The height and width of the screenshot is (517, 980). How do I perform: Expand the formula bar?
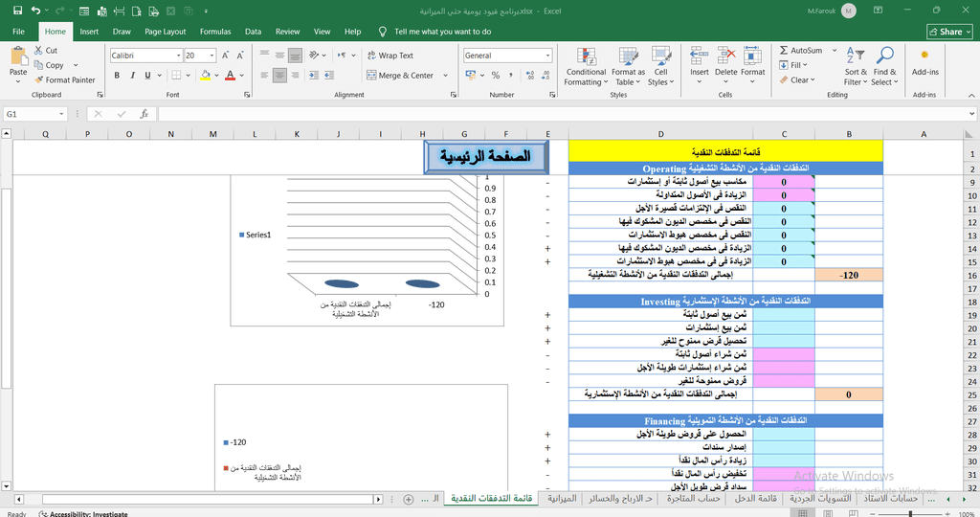[x=972, y=114]
